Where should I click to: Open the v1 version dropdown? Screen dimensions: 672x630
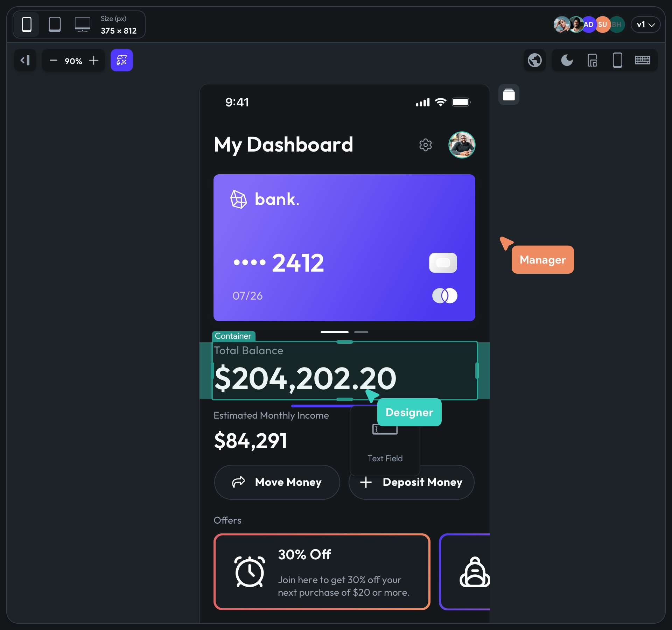(645, 24)
